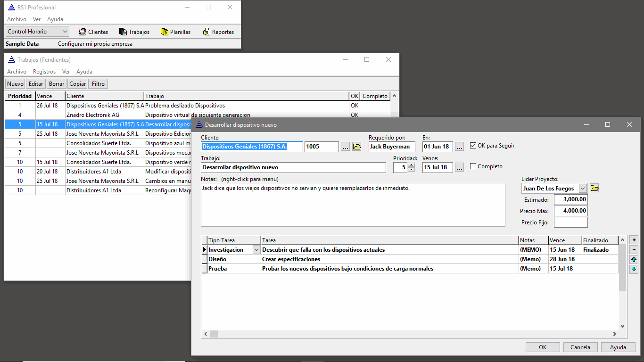Sort by Prioridad column header
644x362 pixels.
[x=20, y=96]
